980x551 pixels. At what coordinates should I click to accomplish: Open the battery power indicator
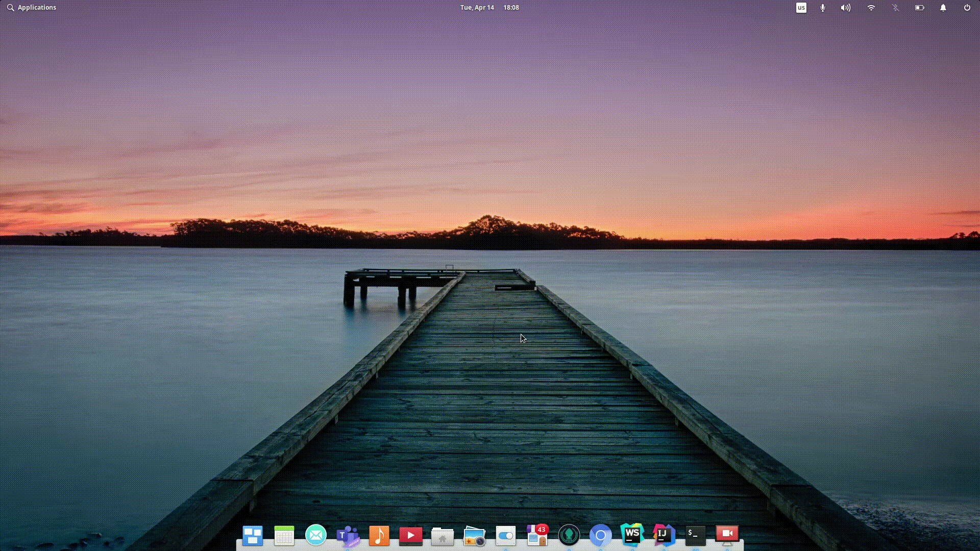(x=920, y=8)
